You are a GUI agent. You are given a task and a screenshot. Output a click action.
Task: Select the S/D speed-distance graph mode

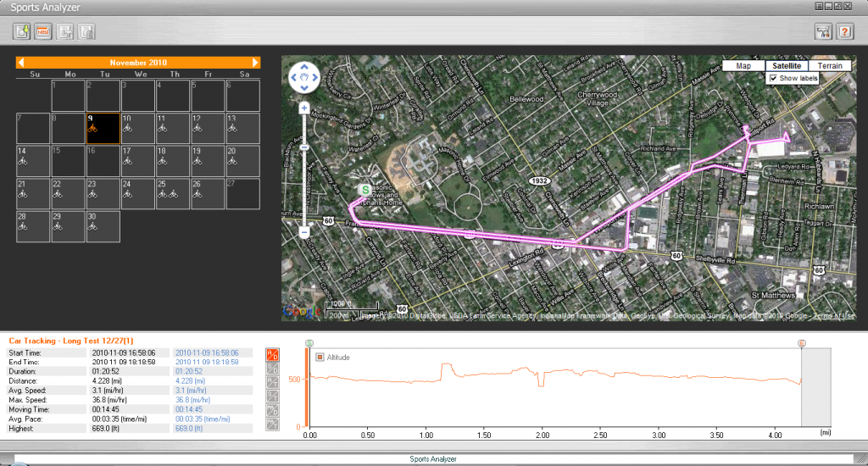pyautogui.click(x=272, y=369)
